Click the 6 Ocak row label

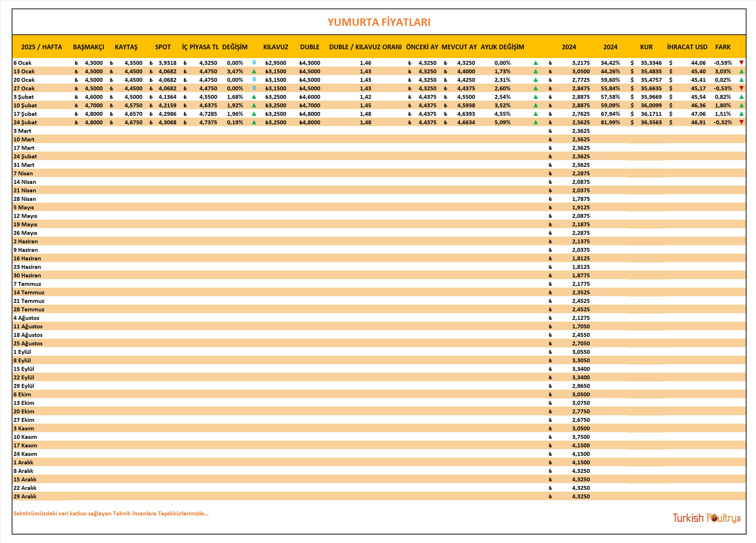[x=22, y=63]
